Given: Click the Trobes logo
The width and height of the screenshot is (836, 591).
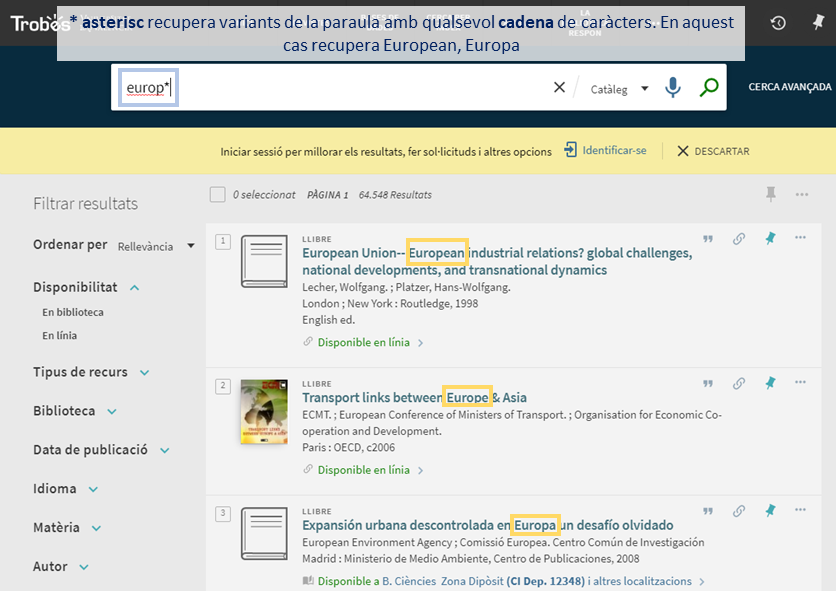Looking at the screenshot, I should tap(40, 23).
